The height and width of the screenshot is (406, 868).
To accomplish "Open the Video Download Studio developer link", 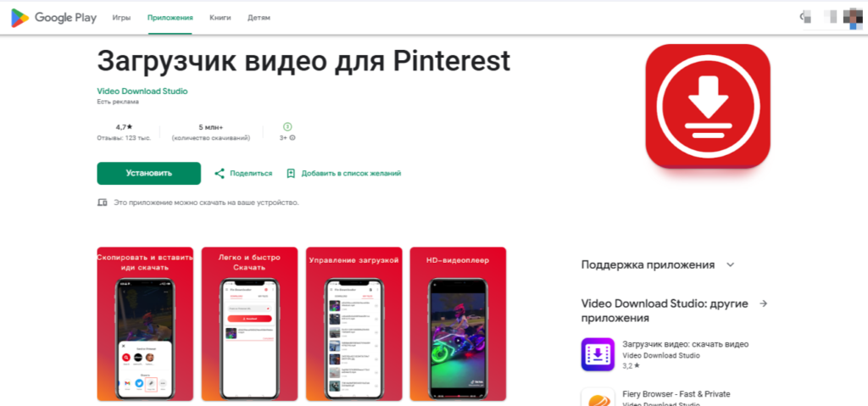I will click(x=142, y=92).
